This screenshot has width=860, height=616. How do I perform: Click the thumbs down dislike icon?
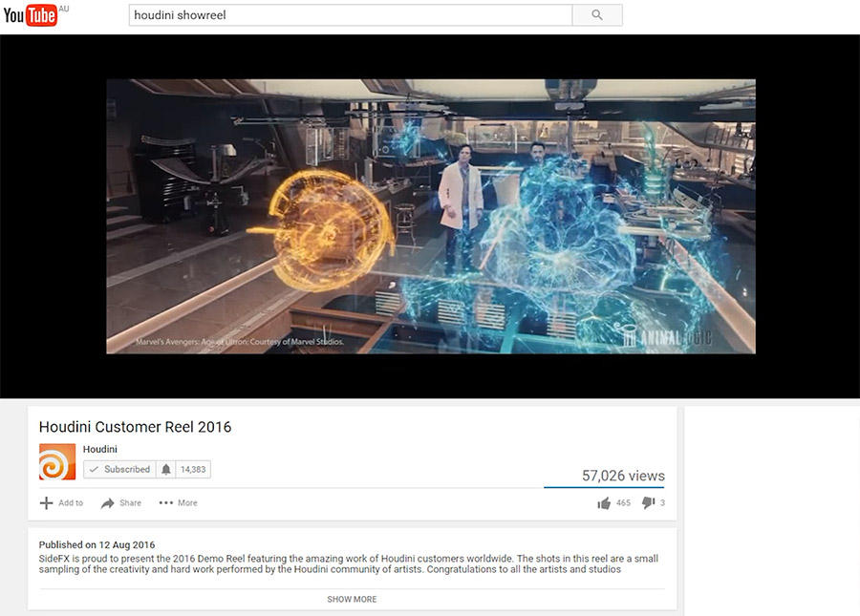click(648, 502)
